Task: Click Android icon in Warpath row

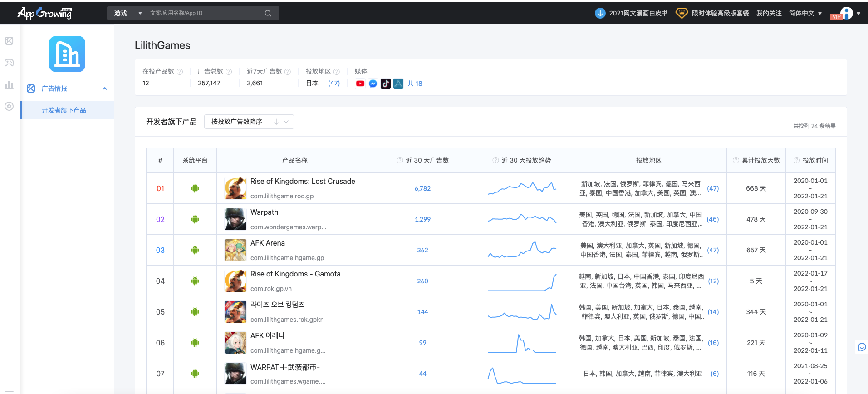Action: click(195, 219)
